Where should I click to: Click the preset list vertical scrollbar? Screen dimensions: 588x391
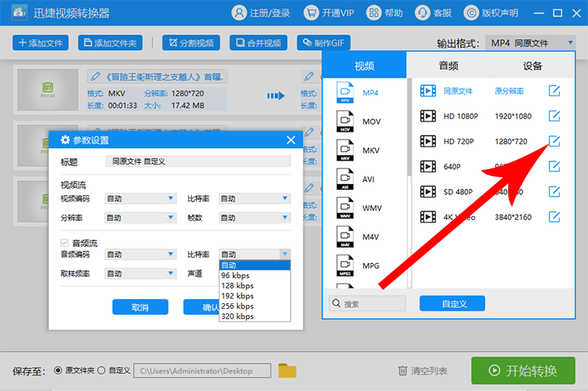409,128
